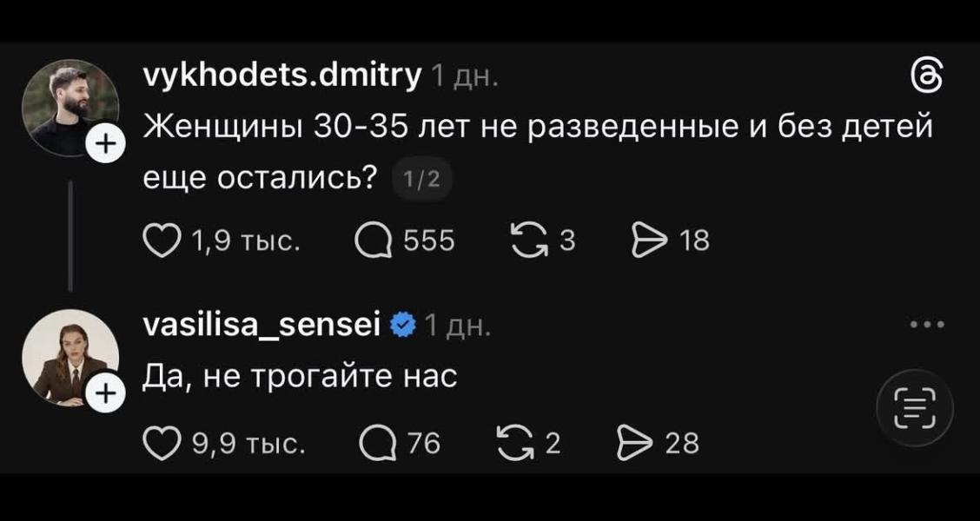The height and width of the screenshot is (521, 980).
Task: Follow vykhodets.dmitry using the plus badge
Action: click(x=107, y=144)
